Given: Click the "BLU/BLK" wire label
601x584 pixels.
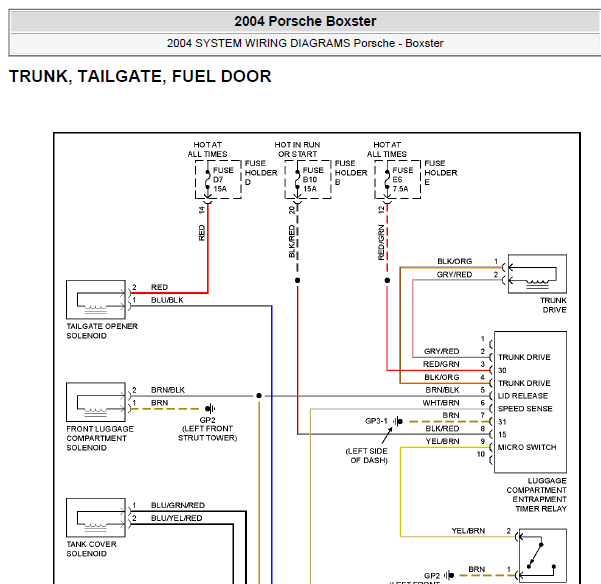Looking at the screenshot, I should coord(167,300).
